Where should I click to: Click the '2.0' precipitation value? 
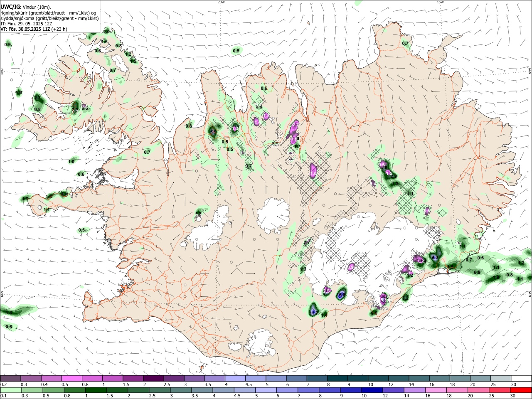coord(106,32)
